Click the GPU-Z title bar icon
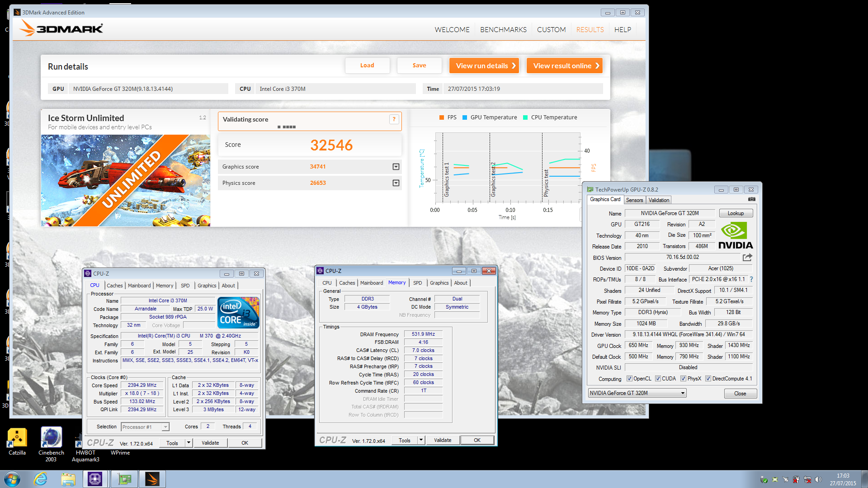The height and width of the screenshot is (488, 868). 590,189
